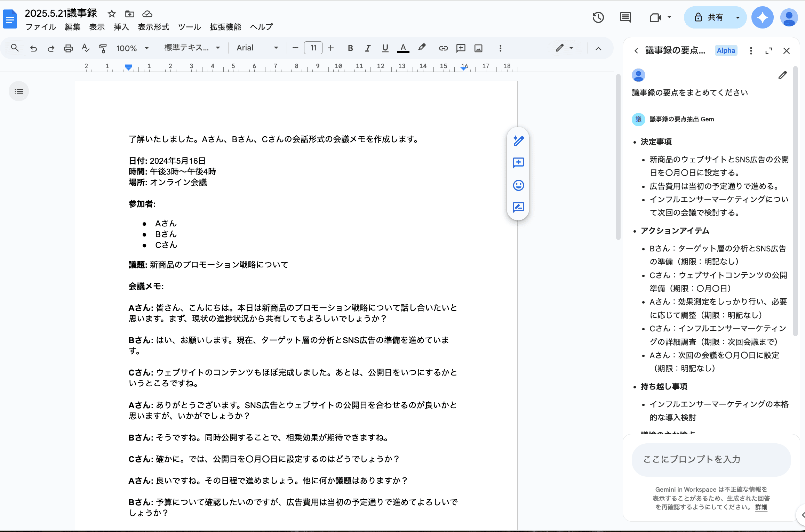This screenshot has width=805, height=532.
Task: Toggle underline formatting
Action: (385, 48)
